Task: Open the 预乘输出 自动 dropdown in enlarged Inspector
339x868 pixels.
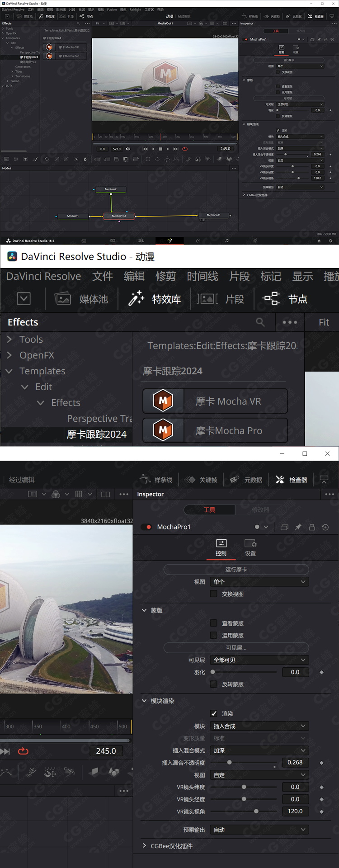Action: pos(259,830)
